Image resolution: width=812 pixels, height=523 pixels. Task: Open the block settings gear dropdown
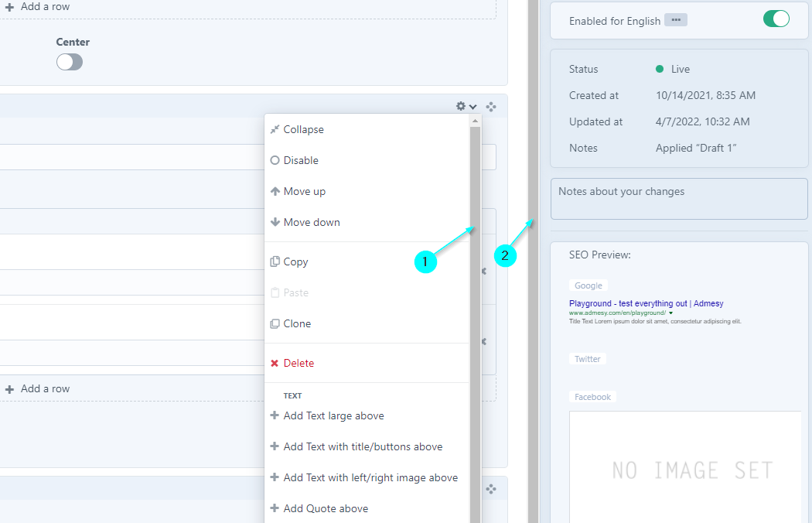[466, 106]
